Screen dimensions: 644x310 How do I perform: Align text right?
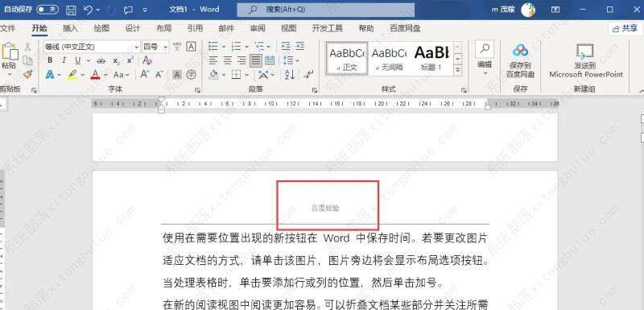point(242,60)
